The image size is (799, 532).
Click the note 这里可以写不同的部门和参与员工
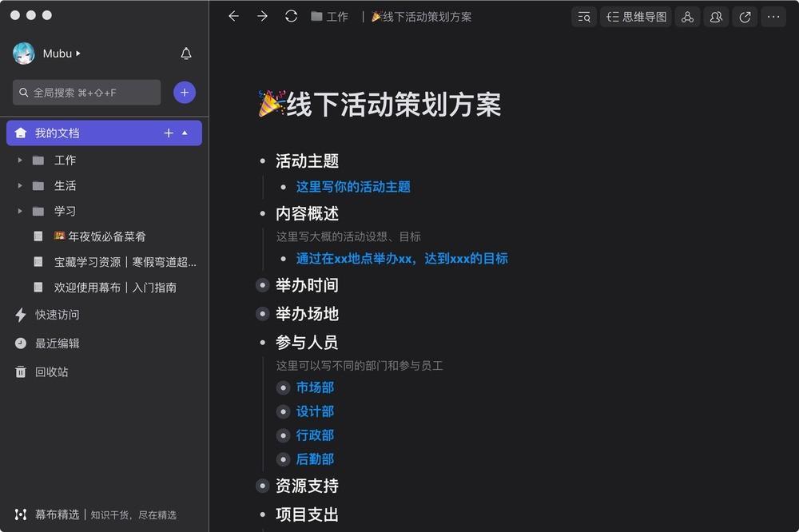(360, 365)
